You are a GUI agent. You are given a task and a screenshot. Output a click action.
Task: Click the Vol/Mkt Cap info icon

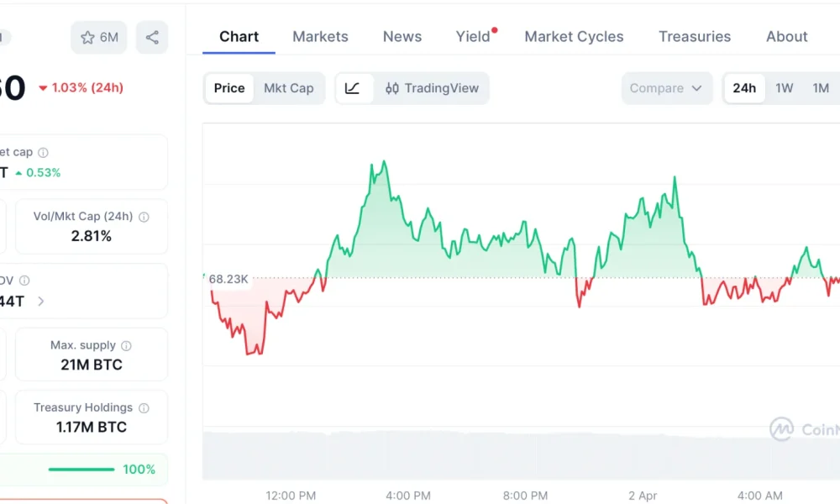pos(144,216)
